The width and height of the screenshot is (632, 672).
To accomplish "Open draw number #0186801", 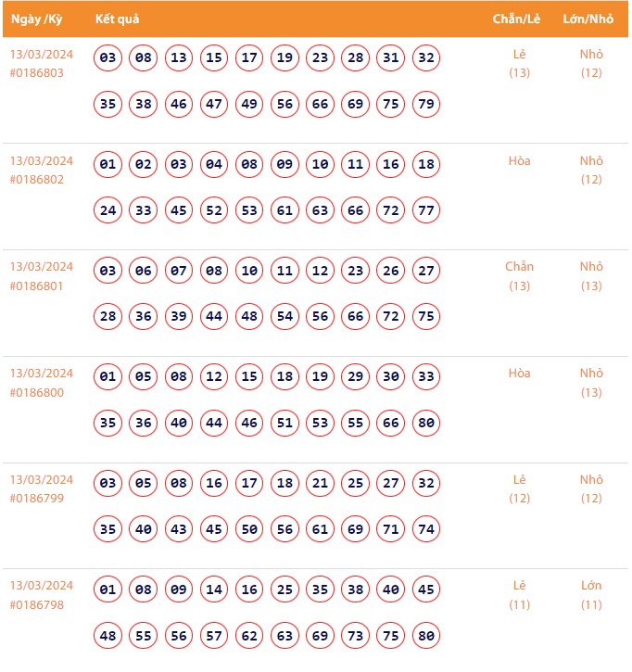I will [x=37, y=285].
